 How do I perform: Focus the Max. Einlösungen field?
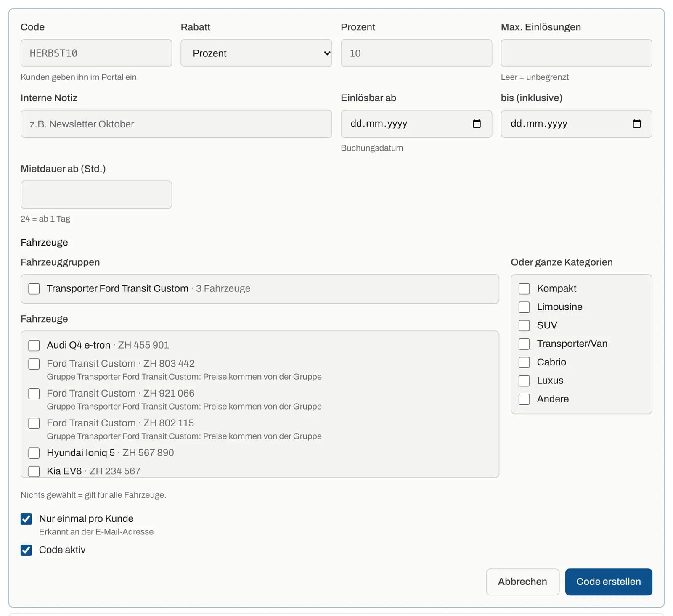click(576, 53)
